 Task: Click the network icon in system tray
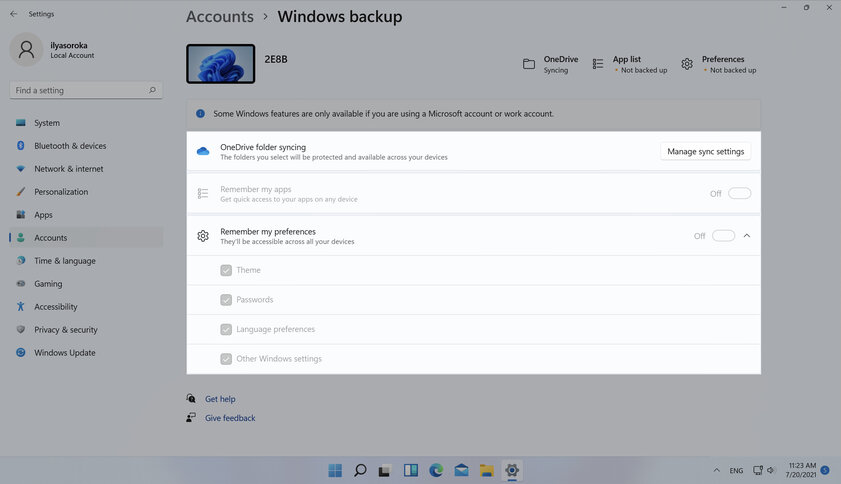(758, 471)
